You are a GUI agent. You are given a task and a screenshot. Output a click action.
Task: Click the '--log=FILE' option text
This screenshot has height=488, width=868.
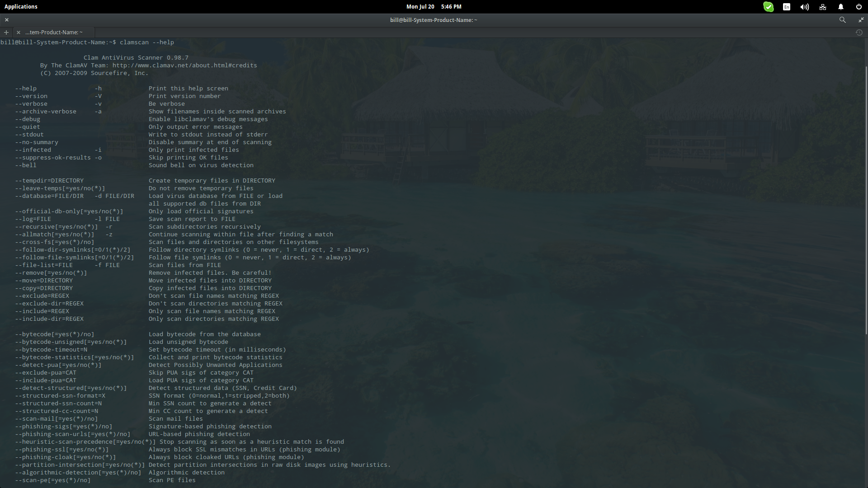click(33, 219)
